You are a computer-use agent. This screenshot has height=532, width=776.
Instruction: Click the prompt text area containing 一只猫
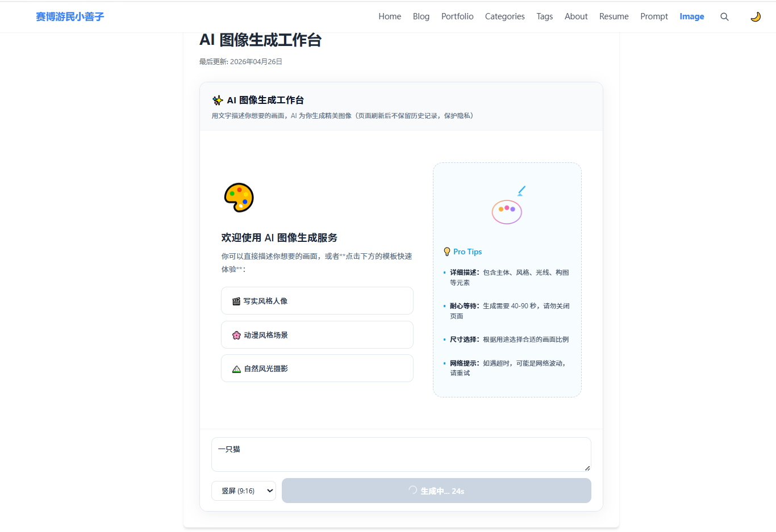click(x=401, y=455)
